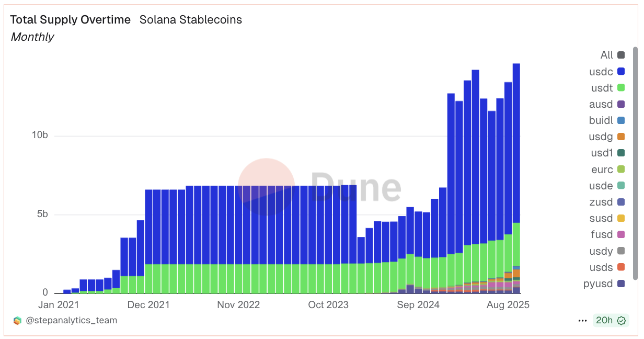Toggle the All series legend square
This screenshot has width=644, height=339.
tap(621, 55)
